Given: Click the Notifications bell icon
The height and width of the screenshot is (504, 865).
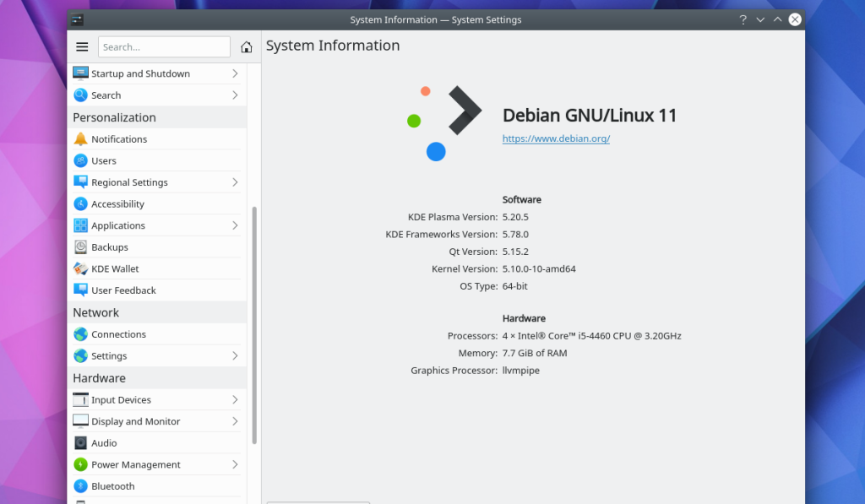Looking at the screenshot, I should tap(80, 139).
